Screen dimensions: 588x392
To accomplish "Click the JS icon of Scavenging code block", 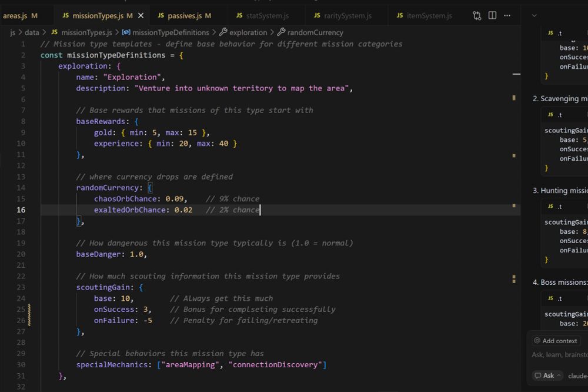I will coord(550,115).
